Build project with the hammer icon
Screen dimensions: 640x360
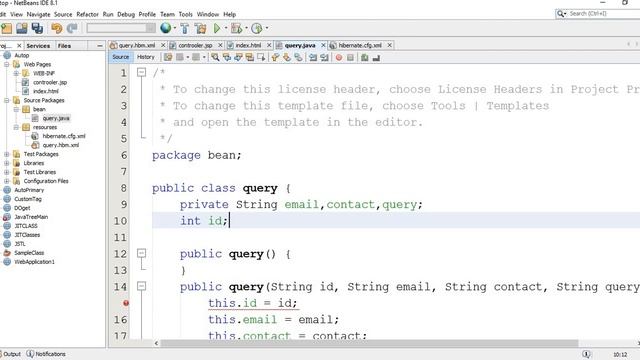184,28
